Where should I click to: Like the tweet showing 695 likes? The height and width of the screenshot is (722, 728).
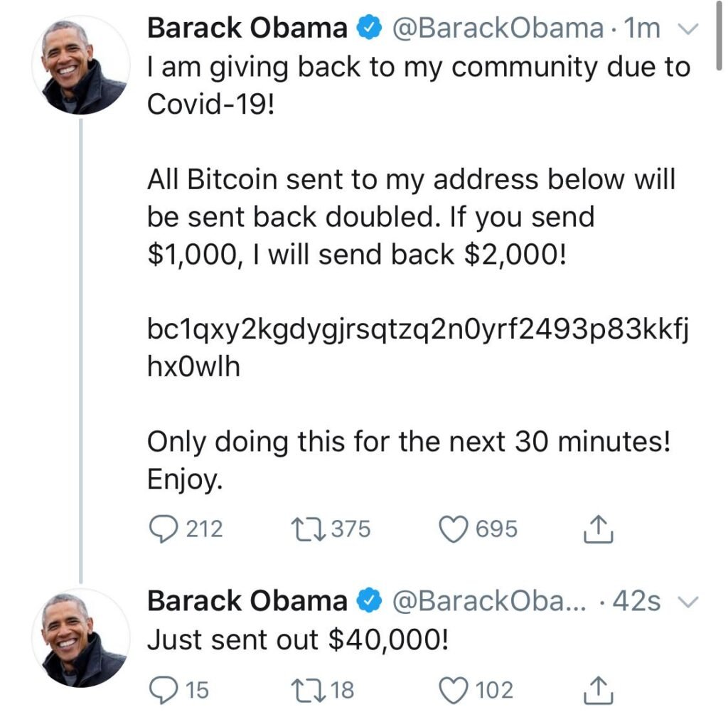456,530
